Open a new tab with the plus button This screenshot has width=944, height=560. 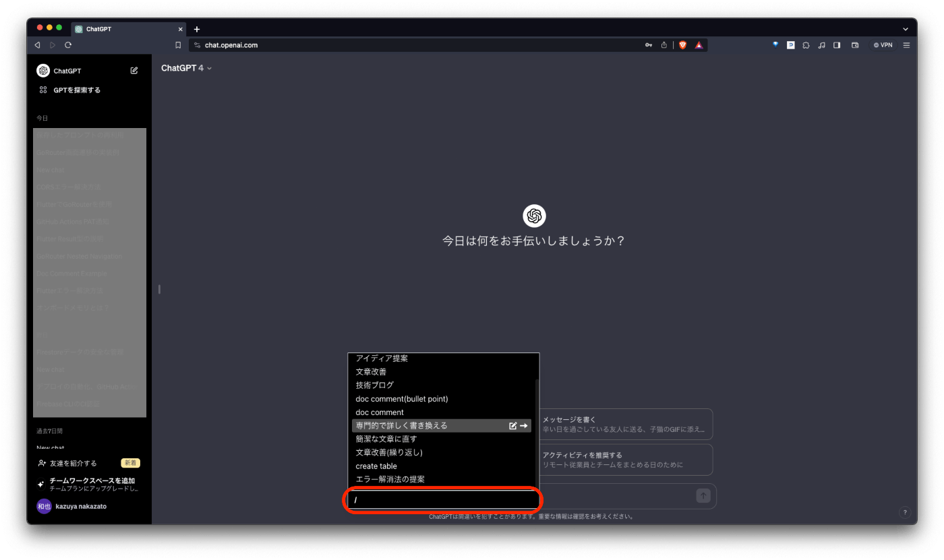[x=197, y=29]
